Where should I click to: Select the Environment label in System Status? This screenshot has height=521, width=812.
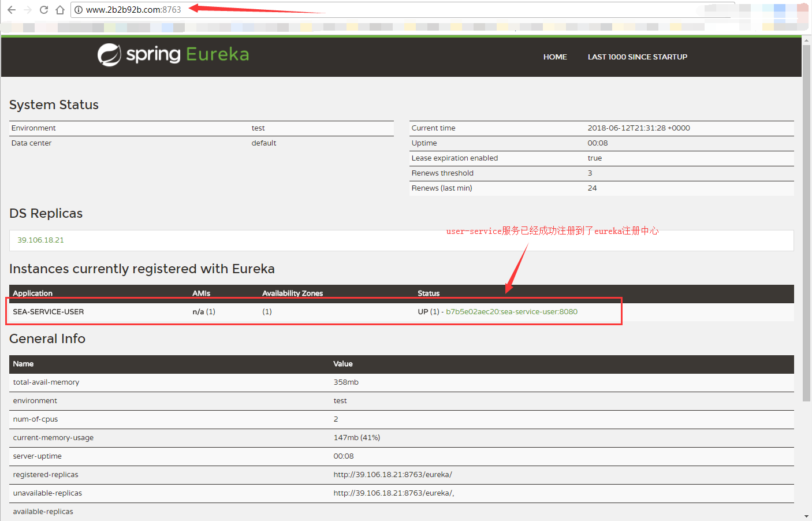(x=33, y=128)
